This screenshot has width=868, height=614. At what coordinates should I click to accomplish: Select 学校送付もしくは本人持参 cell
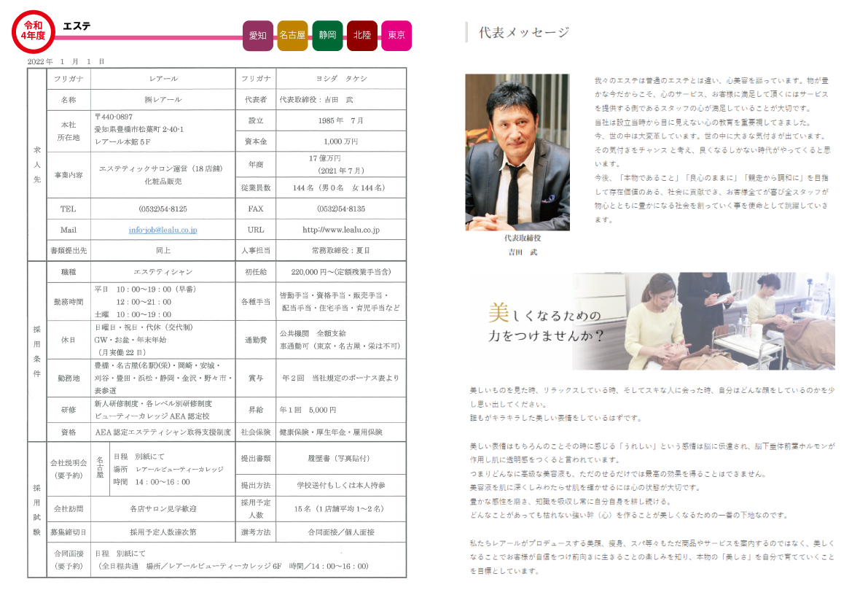341,485
